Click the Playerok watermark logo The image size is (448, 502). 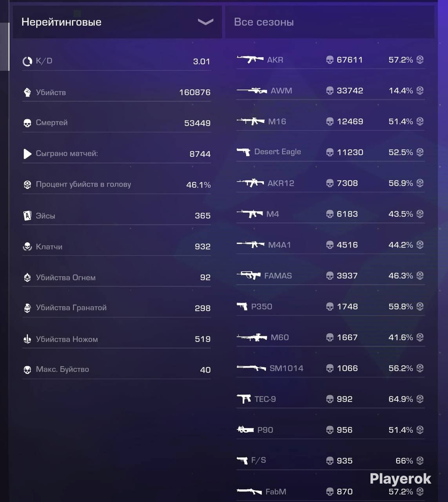(400, 479)
